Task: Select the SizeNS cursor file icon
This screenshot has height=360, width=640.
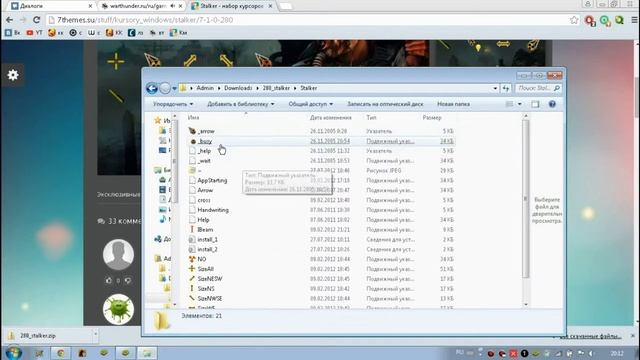Action: coord(192,288)
